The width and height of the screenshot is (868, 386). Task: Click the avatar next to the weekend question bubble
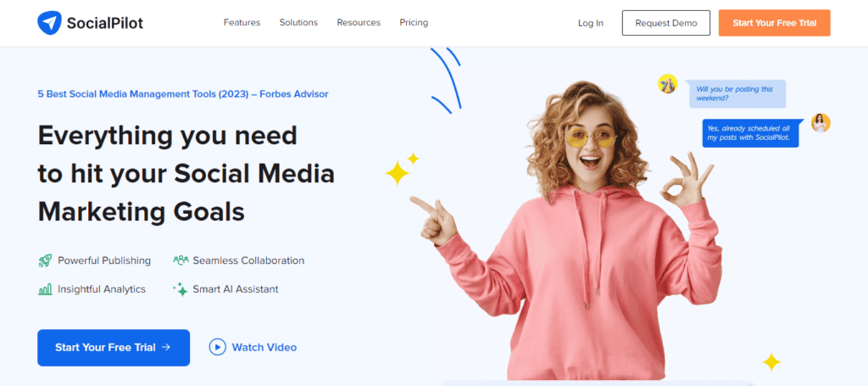668,84
